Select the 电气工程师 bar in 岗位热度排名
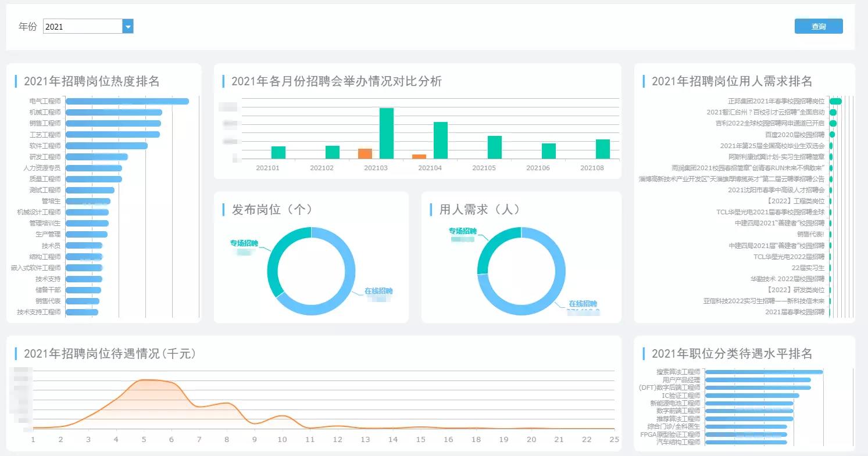The height and width of the screenshot is (456, 868). (127, 101)
